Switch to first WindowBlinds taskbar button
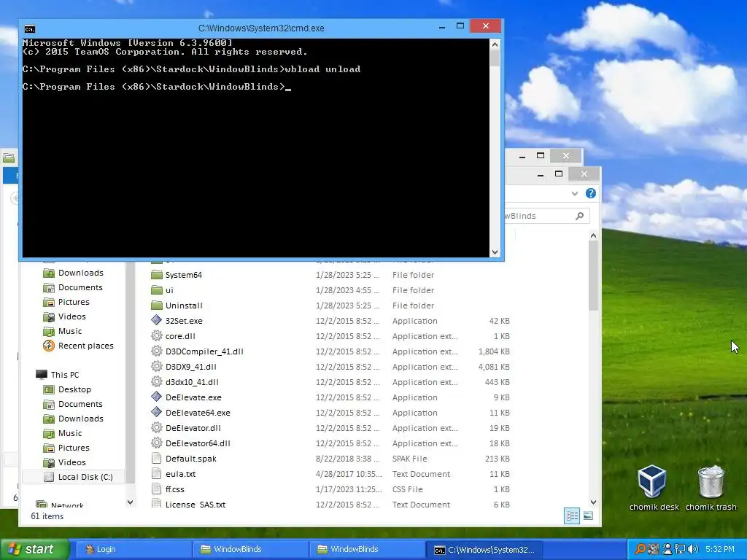This screenshot has height=560, width=747. pos(249,549)
